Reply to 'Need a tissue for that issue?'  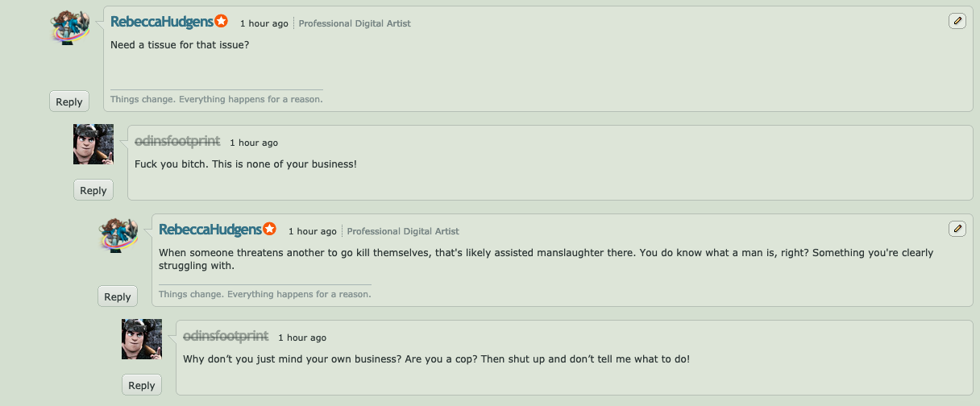69,101
